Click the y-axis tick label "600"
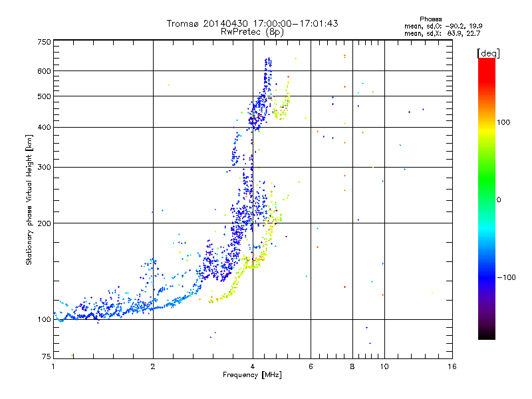Viewport: 532px width, 399px height. tap(44, 71)
